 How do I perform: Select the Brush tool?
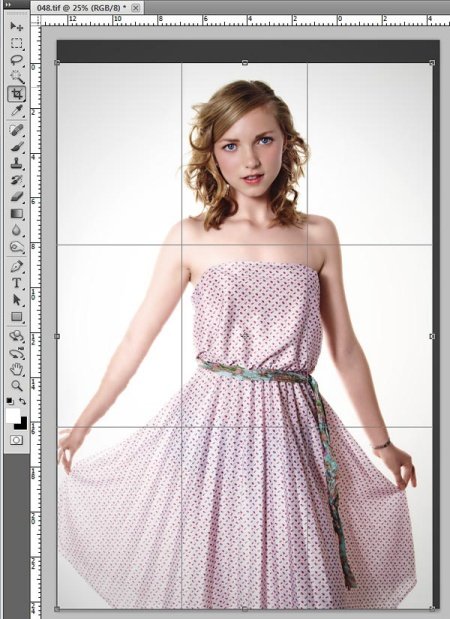17,146
